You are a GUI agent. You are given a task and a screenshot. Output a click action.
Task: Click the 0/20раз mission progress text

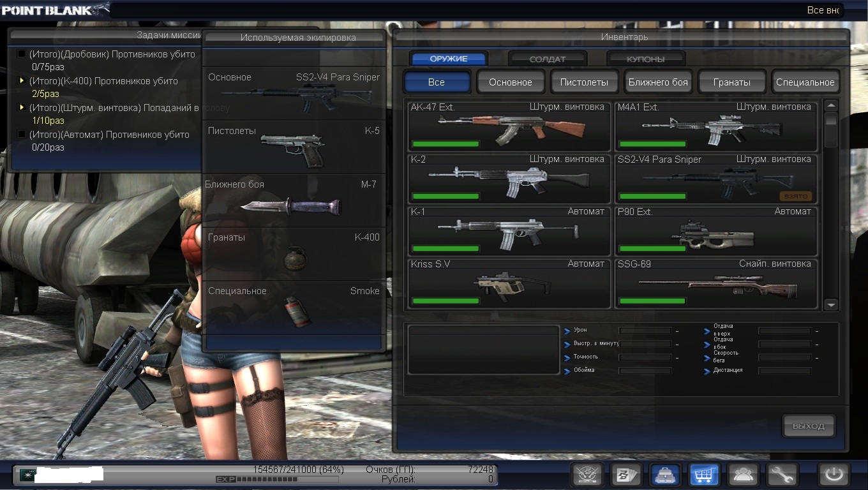pyautogui.click(x=48, y=147)
